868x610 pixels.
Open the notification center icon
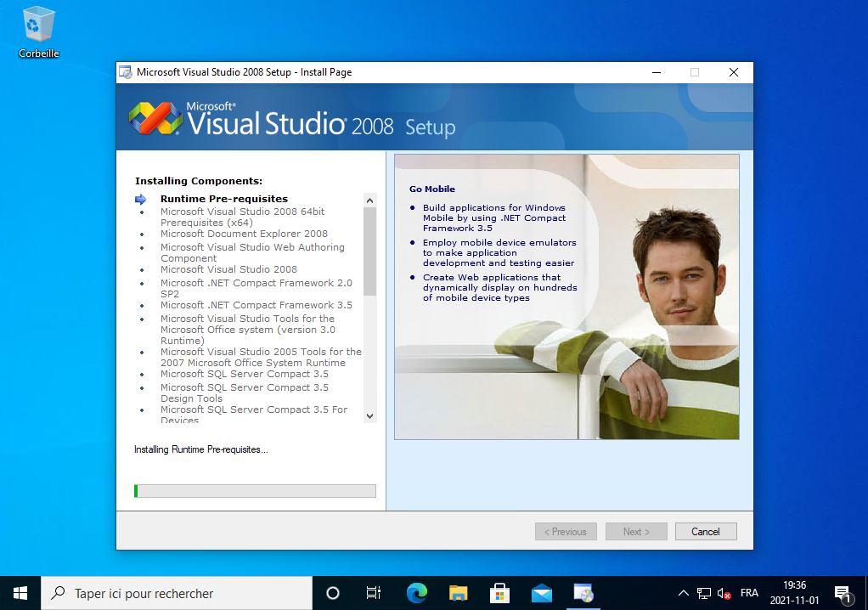(x=843, y=593)
